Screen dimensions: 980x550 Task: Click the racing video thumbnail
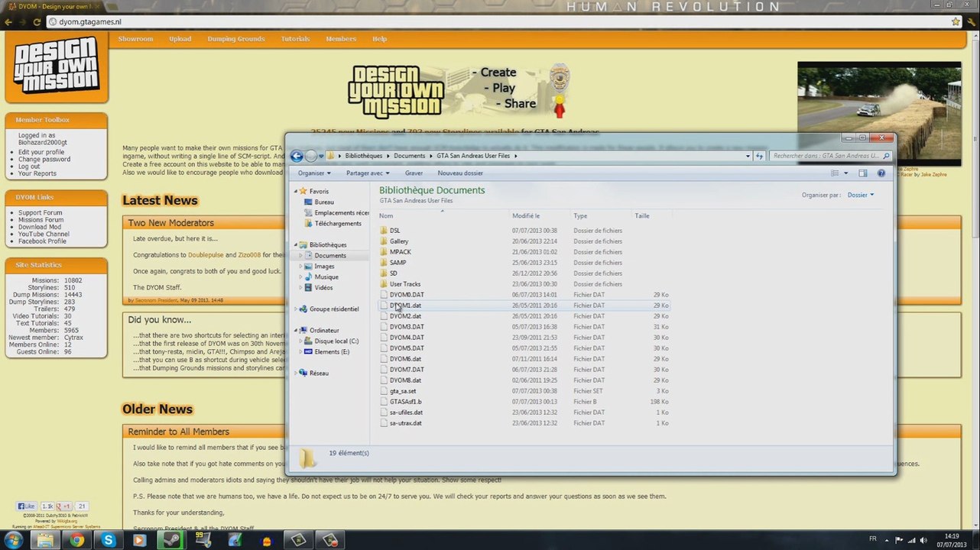click(879, 113)
